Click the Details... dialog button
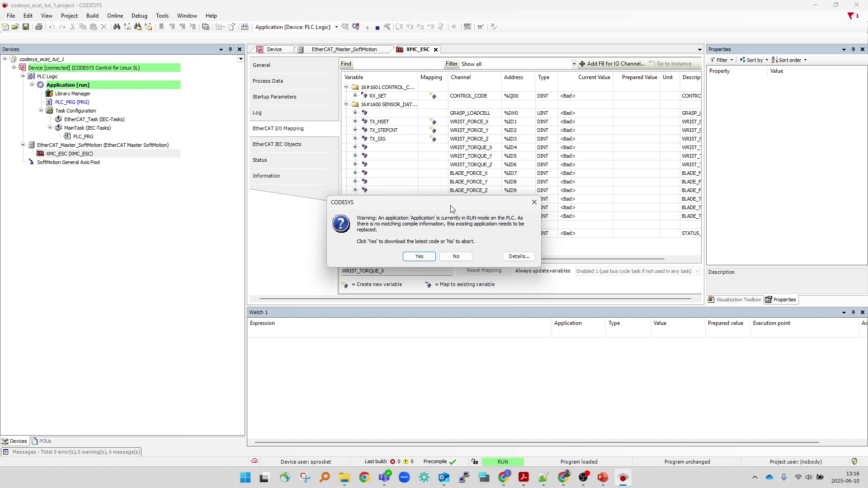Image resolution: width=868 pixels, height=488 pixels. (x=519, y=256)
